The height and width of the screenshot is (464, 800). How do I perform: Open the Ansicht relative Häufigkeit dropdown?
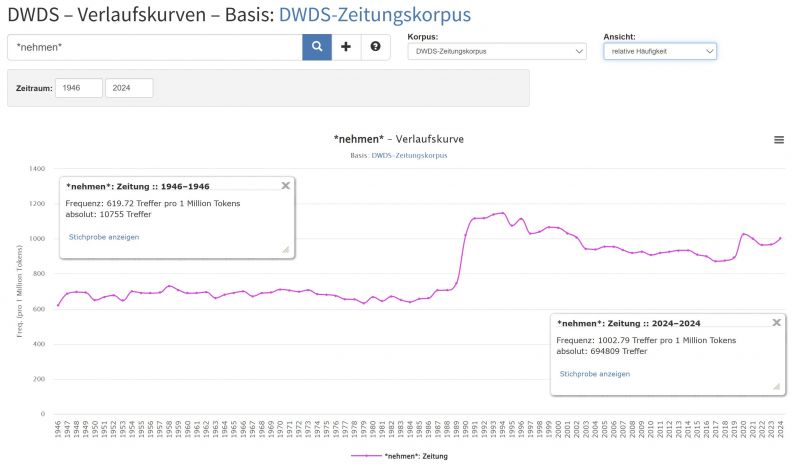660,51
